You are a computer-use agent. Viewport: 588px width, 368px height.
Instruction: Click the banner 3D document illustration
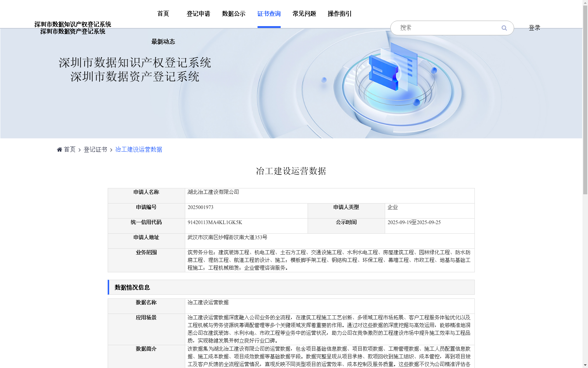tap(393, 66)
